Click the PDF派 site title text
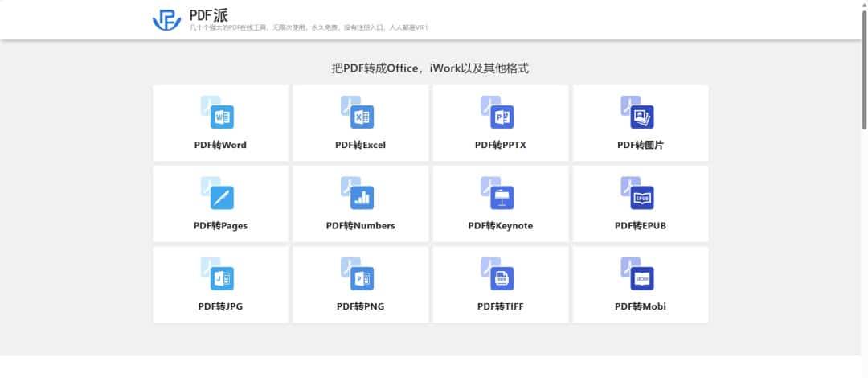This screenshot has width=868, height=378. (x=208, y=15)
